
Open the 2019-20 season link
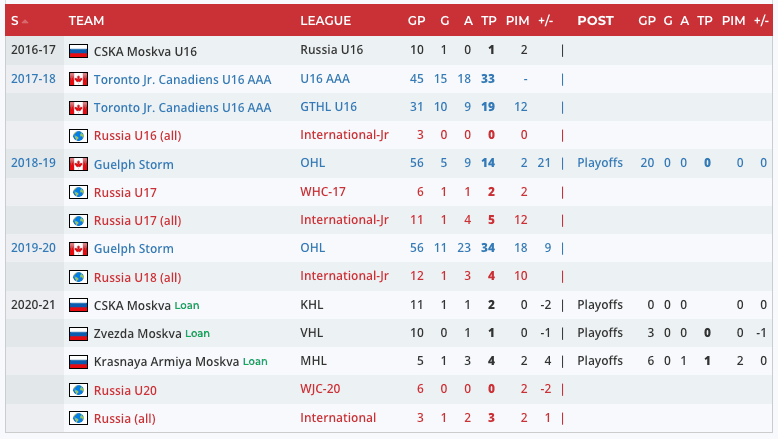pos(33,248)
